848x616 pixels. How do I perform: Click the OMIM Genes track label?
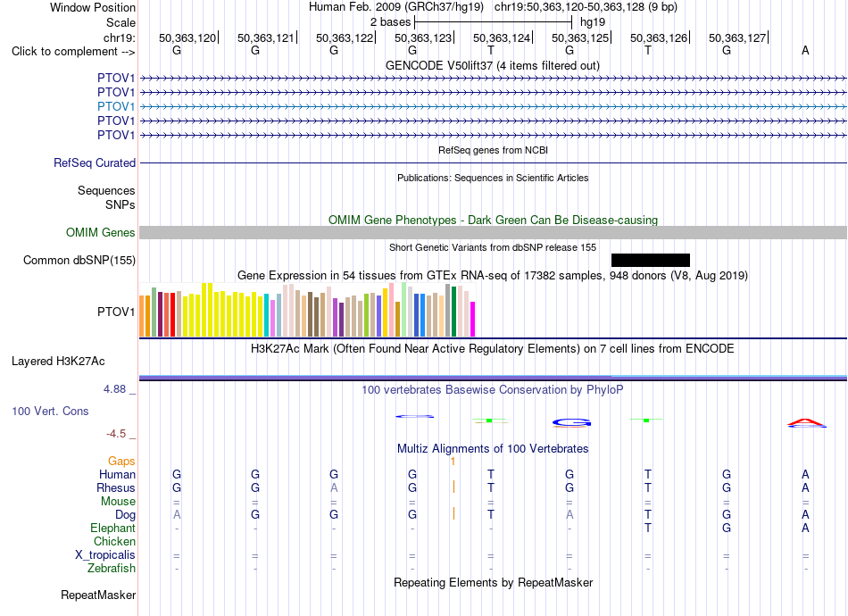[x=101, y=232]
